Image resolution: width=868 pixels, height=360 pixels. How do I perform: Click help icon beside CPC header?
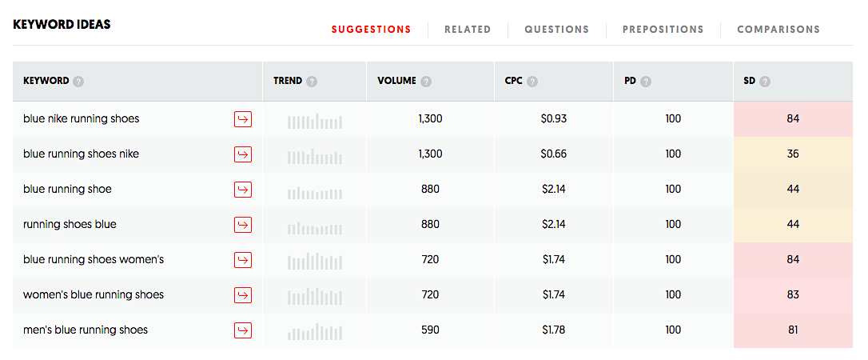coord(532,82)
